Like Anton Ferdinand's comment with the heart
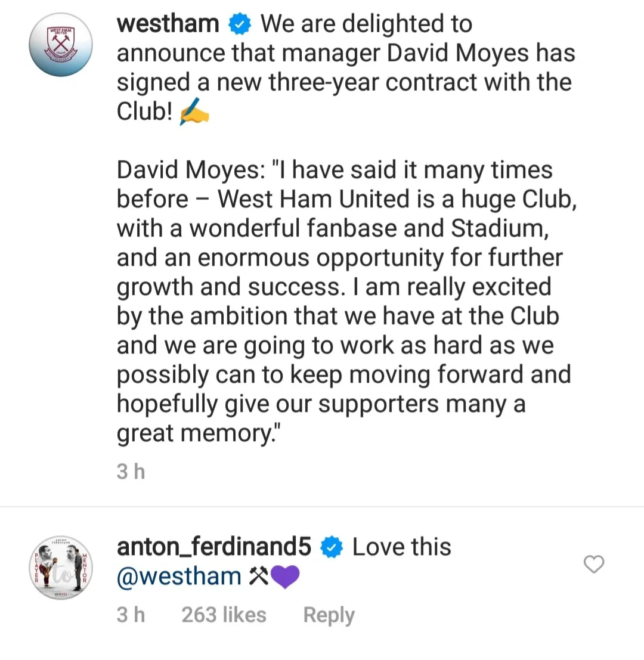644x660 pixels. (593, 563)
